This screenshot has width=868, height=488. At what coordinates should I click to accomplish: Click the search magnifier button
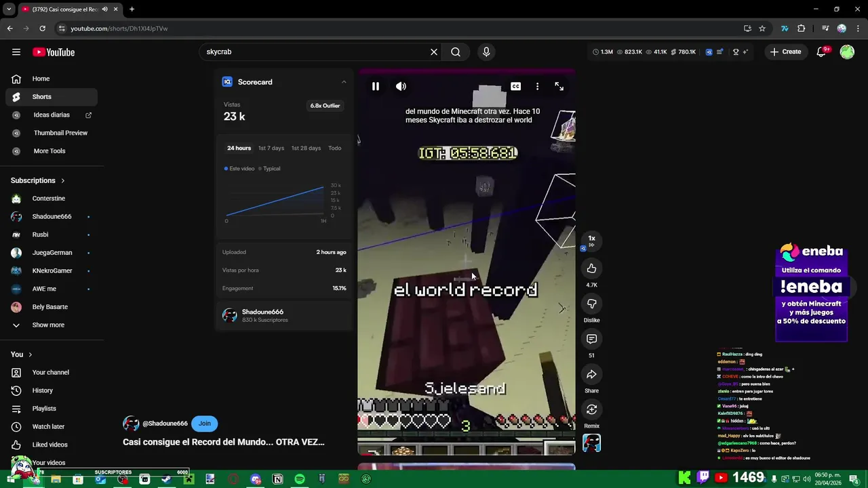tap(456, 52)
